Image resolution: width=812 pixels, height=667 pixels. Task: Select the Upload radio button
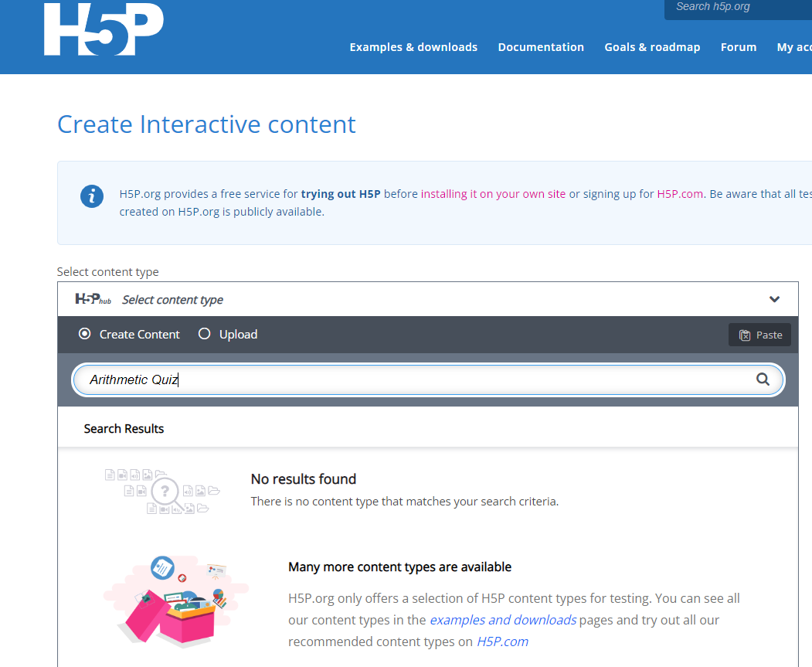click(205, 334)
